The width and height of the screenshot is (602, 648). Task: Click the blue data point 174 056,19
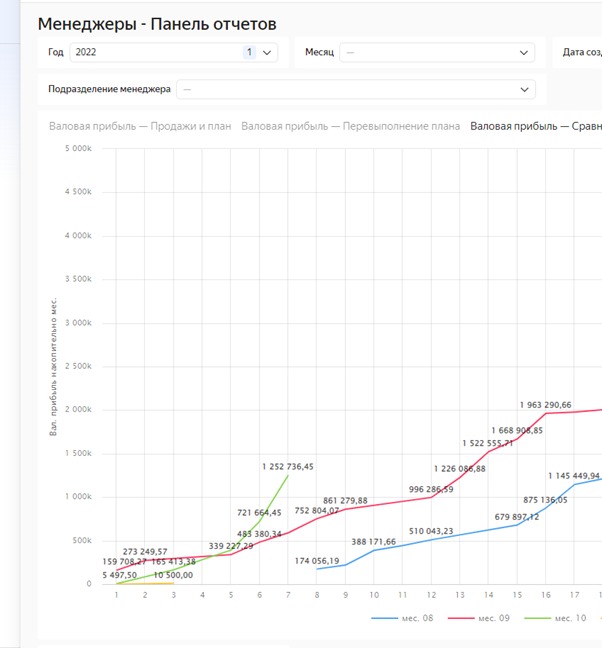317,569
